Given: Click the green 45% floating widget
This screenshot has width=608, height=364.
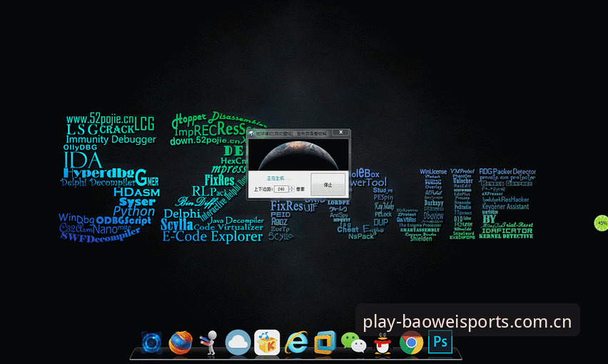Looking at the screenshot, I should click(x=602, y=223).
